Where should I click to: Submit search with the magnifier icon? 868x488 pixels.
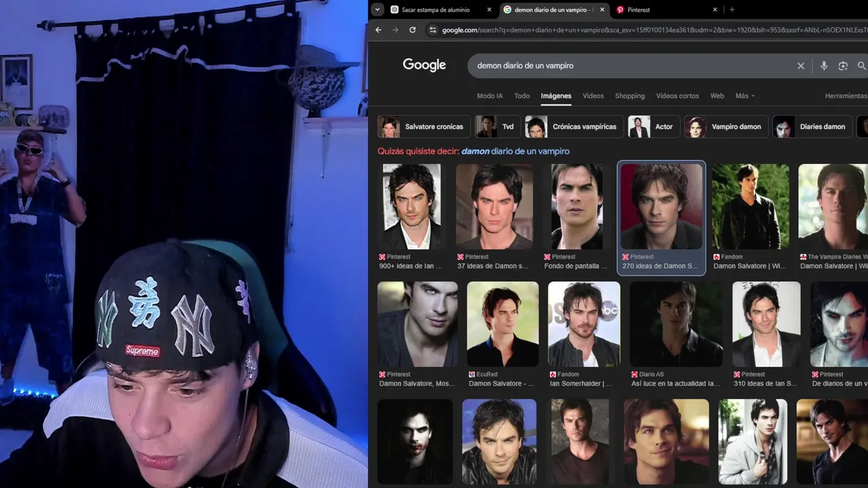[x=861, y=66]
